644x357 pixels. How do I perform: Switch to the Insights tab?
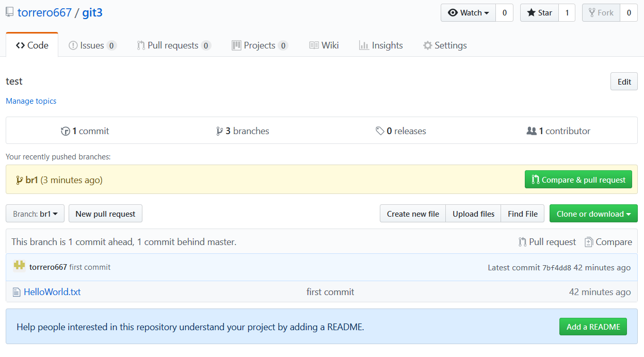(381, 45)
